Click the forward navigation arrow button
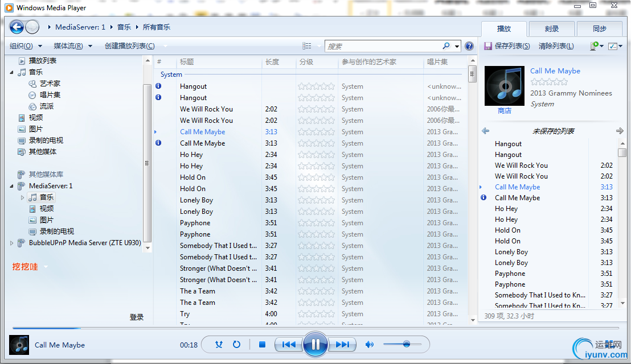Screen dimensions: 631x364 click(32, 27)
